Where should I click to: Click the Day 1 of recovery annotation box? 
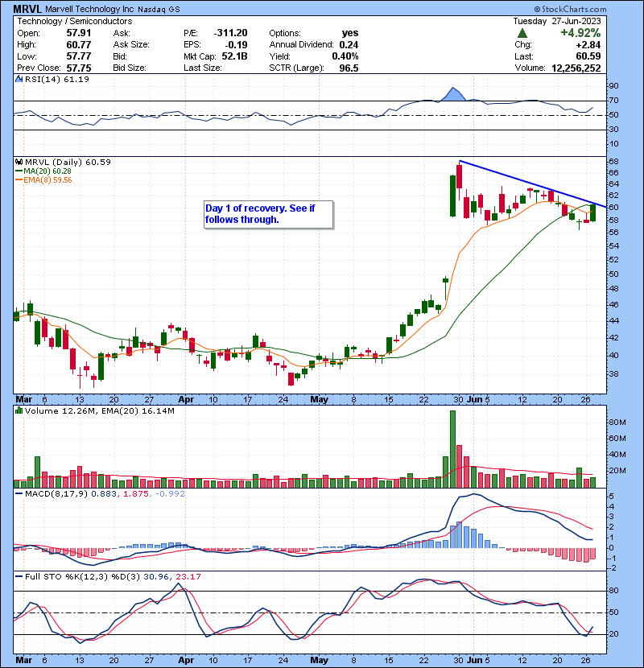pos(269,214)
